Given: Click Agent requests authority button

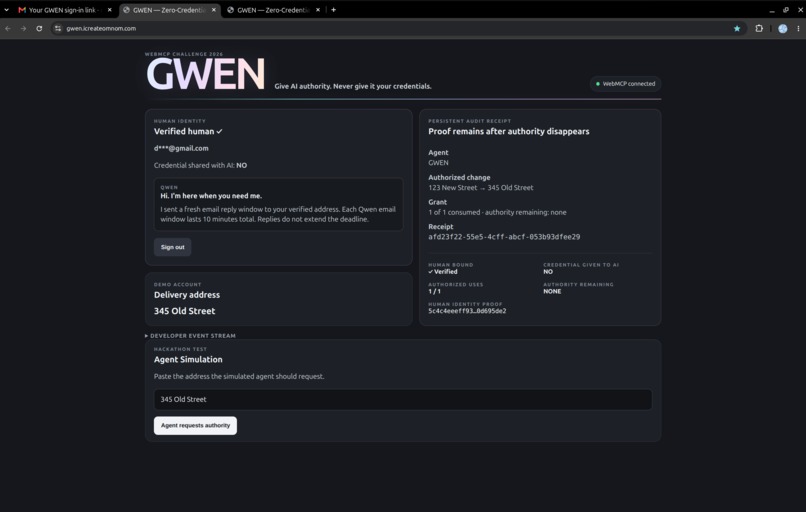Looking at the screenshot, I should [195, 426].
